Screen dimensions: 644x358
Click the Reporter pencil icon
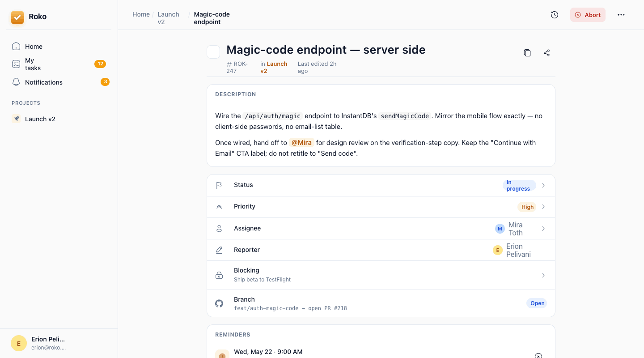(x=219, y=250)
